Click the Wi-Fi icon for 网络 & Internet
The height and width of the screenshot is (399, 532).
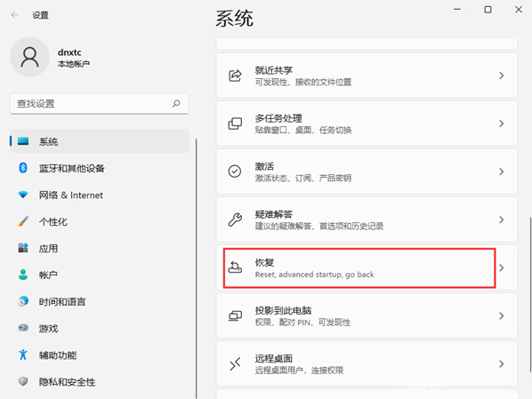(23, 195)
